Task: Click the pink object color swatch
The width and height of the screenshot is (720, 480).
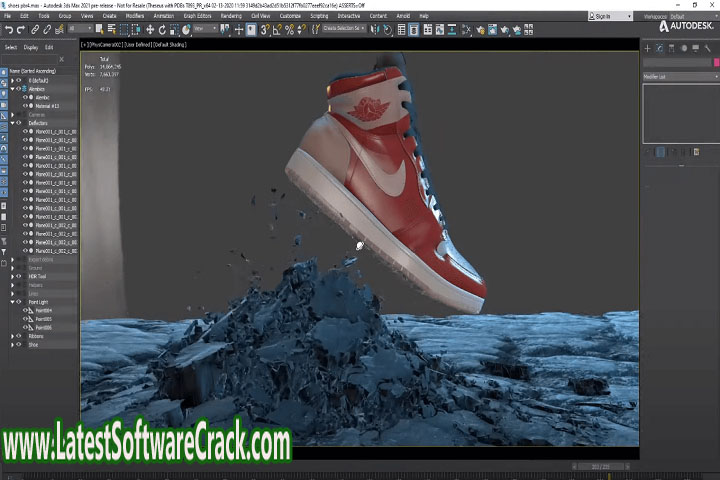Action: tap(715, 62)
